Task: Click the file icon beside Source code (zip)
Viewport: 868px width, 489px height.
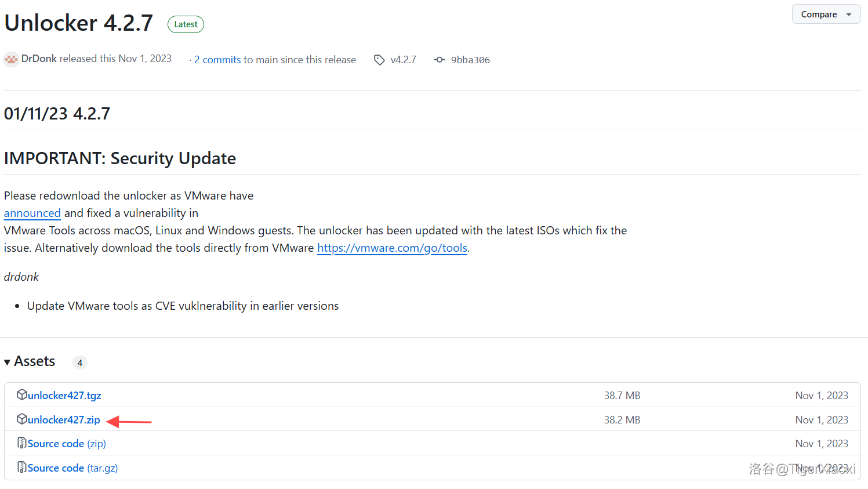Action: [22, 443]
